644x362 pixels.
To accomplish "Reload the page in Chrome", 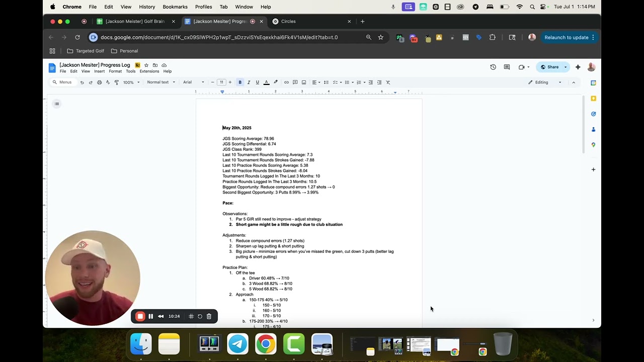I will (x=77, y=37).
